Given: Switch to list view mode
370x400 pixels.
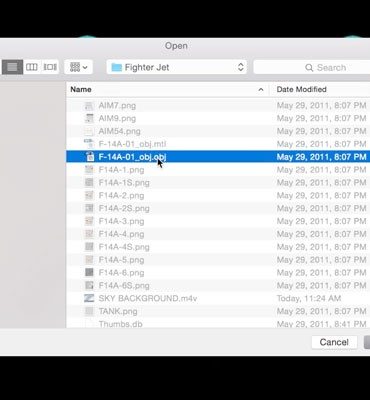Looking at the screenshot, I should pos(12,67).
